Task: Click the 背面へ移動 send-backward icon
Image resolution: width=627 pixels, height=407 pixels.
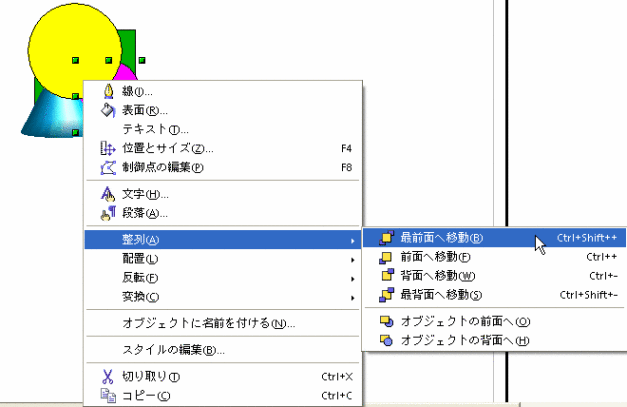Action: click(x=387, y=275)
